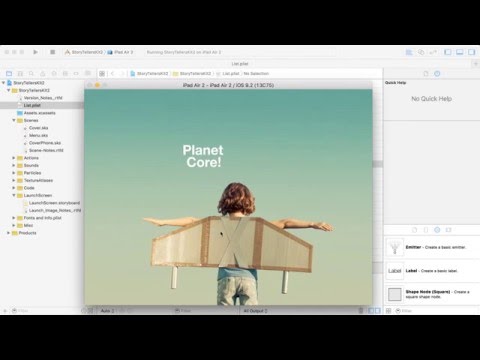Go forward with the jump bar arrow

(x=122, y=73)
